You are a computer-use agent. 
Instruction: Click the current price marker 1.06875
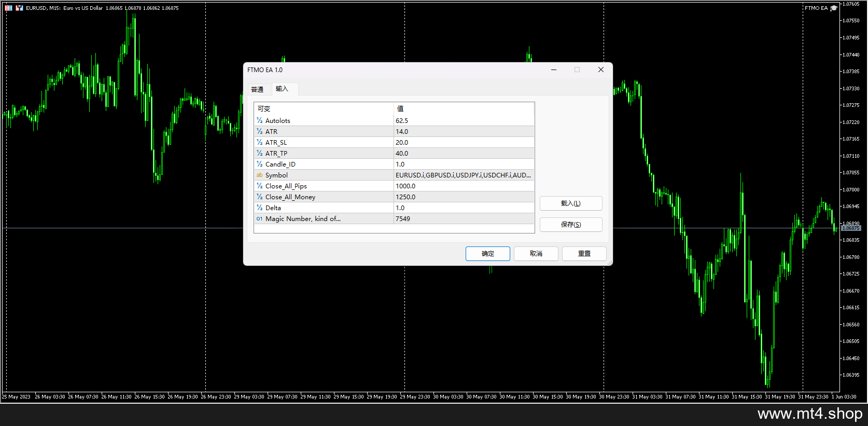click(851, 228)
